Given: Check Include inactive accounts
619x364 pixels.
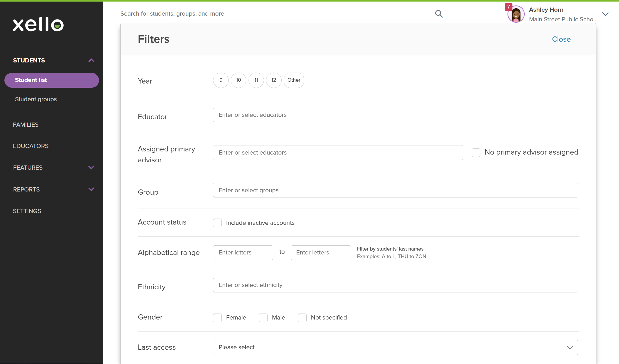Looking at the screenshot, I should tap(217, 223).
